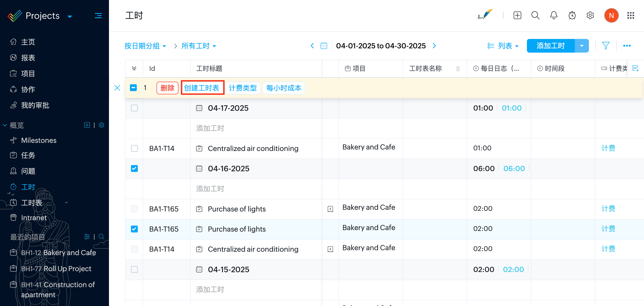
Task: Click the red 删除 button
Action: (167, 88)
